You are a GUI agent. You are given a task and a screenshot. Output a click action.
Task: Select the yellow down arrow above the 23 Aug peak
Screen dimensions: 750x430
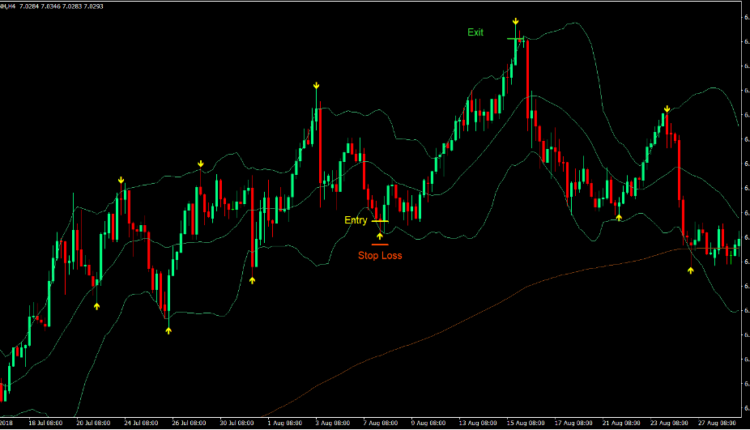666,110
